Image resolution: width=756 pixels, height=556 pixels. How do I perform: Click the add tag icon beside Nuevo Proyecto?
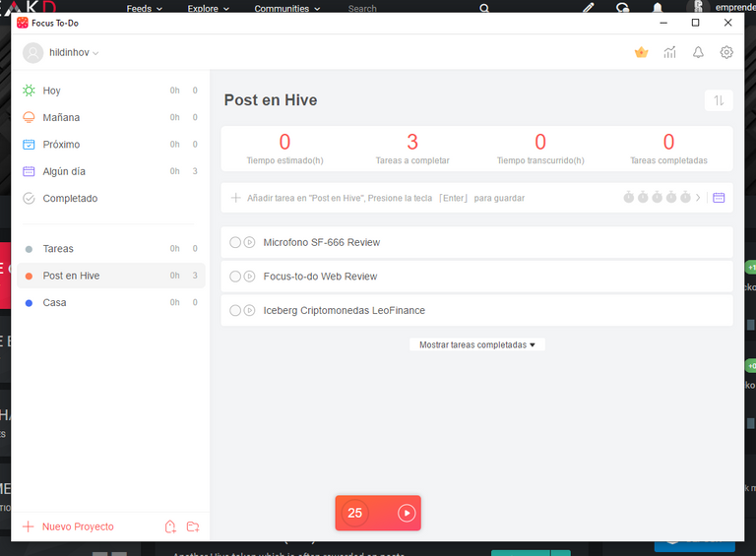[170, 526]
